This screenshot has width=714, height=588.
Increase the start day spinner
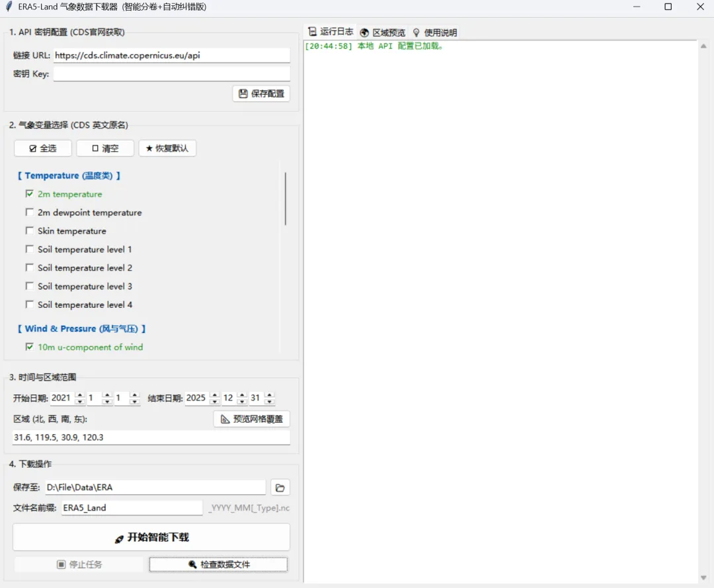pyautogui.click(x=134, y=395)
